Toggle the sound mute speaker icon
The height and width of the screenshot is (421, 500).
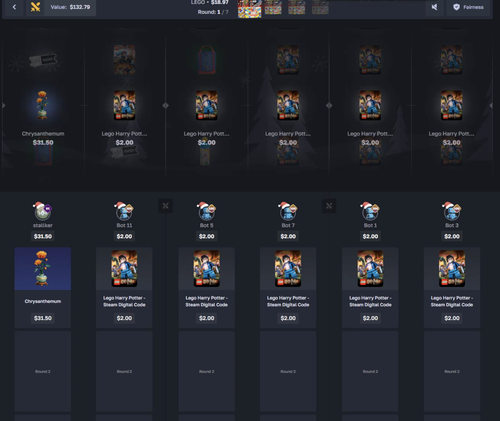[x=434, y=7]
